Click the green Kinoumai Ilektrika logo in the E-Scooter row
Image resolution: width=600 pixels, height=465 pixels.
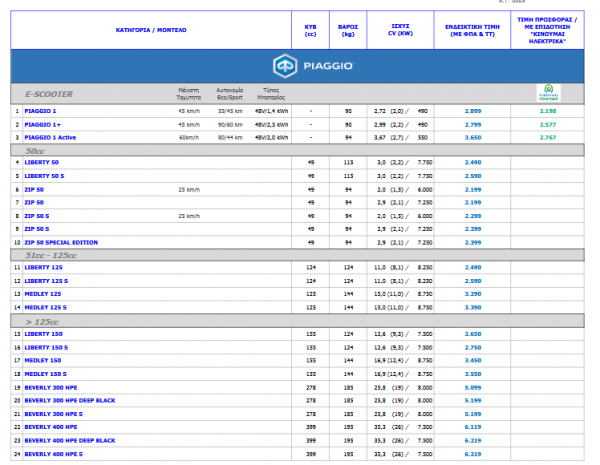pyautogui.click(x=548, y=93)
